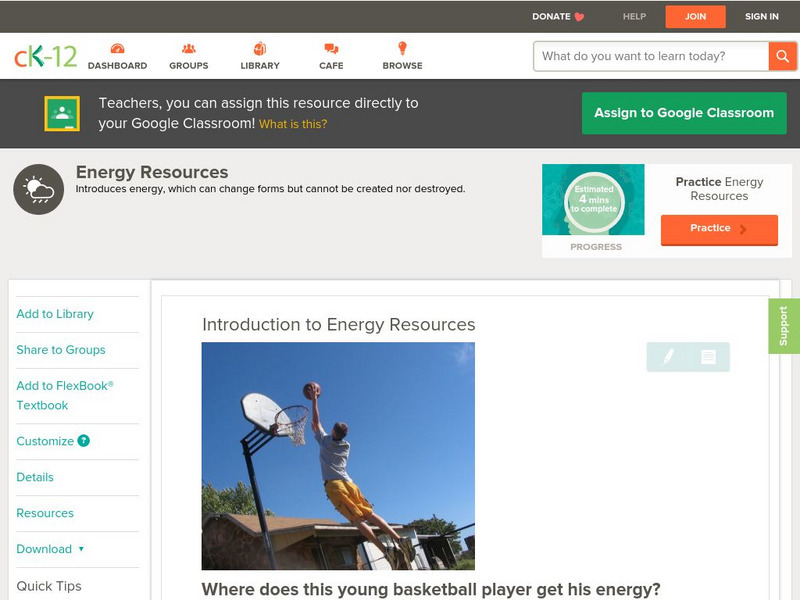Click the basketball player photo

pyautogui.click(x=338, y=456)
